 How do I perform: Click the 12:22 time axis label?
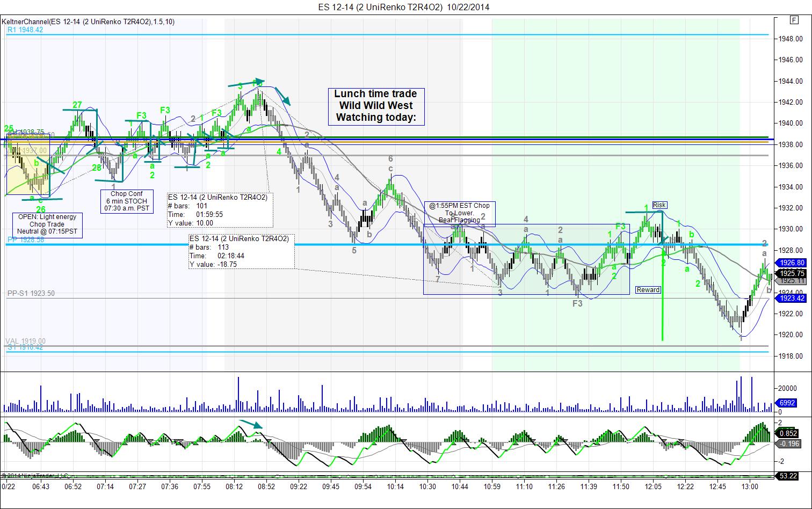point(685,487)
